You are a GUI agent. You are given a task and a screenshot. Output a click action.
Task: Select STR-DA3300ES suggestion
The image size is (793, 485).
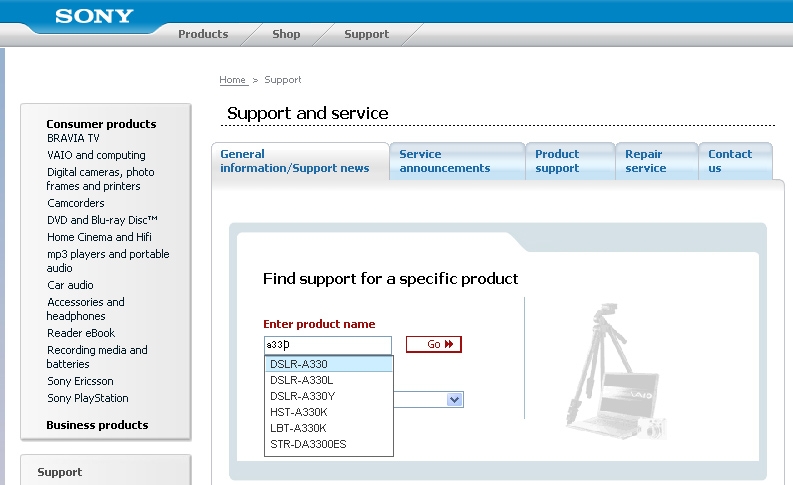click(329, 444)
